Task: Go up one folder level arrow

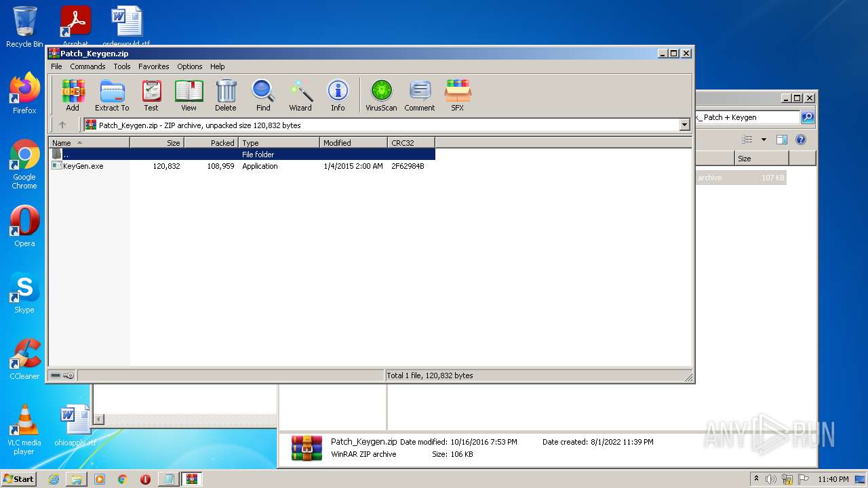Action: (x=62, y=125)
